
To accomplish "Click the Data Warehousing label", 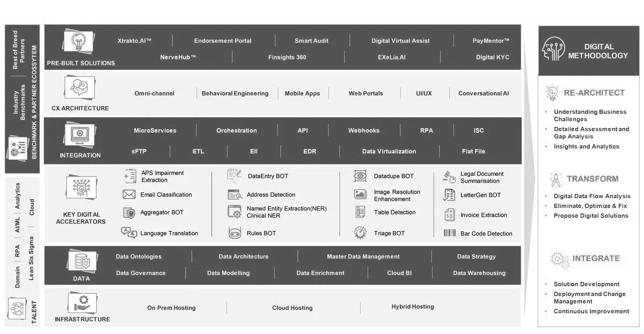I will pos(479,273).
